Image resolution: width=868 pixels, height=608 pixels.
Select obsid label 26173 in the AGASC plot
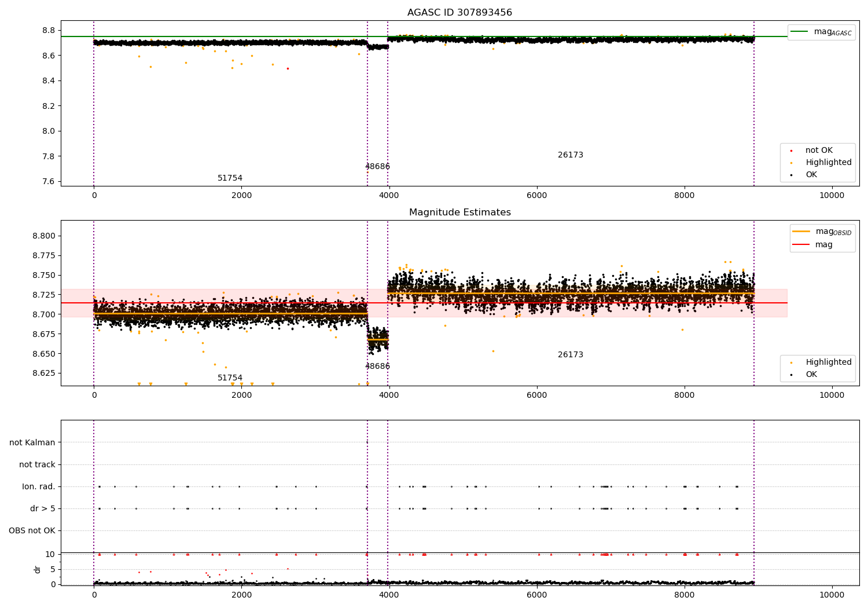click(x=571, y=155)
